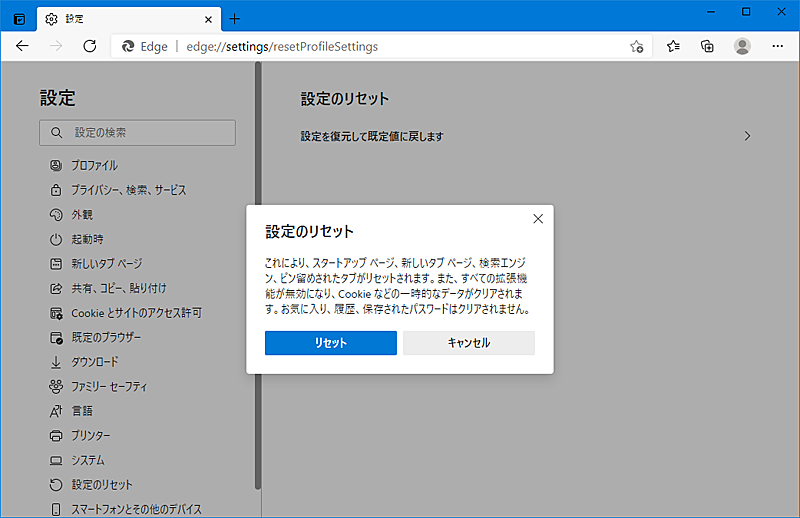
Task: Click the reset icon beside 設定のリセット
Action: 56,484
